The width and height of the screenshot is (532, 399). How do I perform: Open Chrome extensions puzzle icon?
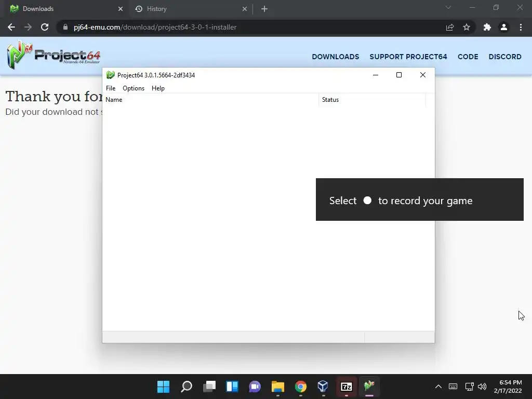487,27
